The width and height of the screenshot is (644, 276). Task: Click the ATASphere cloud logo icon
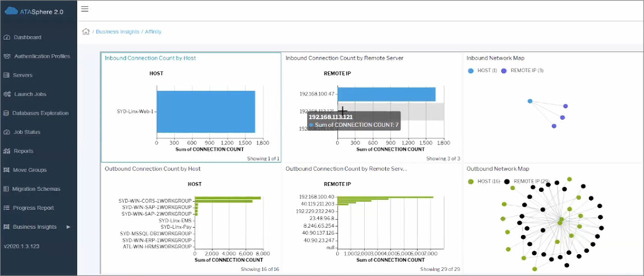point(11,10)
